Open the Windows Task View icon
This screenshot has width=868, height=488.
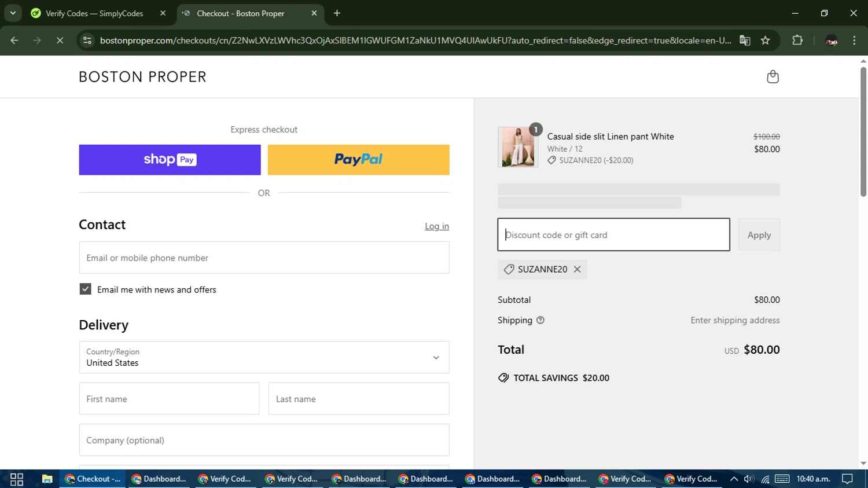pyautogui.click(x=17, y=479)
